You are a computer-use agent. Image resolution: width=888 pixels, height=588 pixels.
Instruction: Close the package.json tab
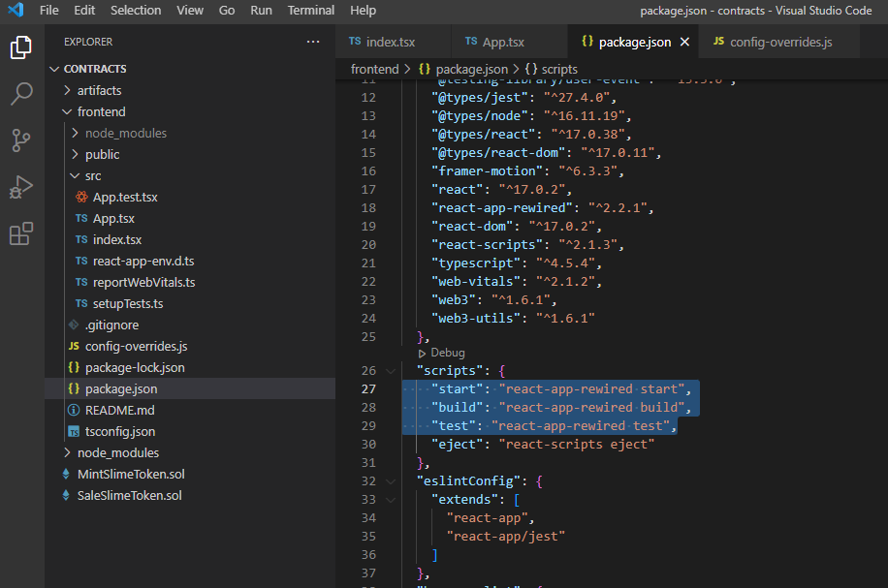[684, 42]
